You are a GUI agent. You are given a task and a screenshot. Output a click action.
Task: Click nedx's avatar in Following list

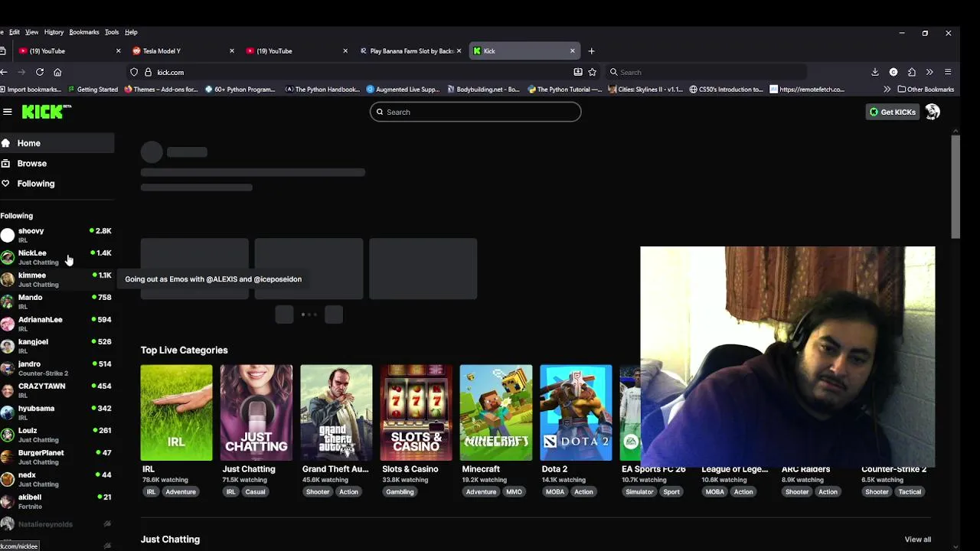8,479
